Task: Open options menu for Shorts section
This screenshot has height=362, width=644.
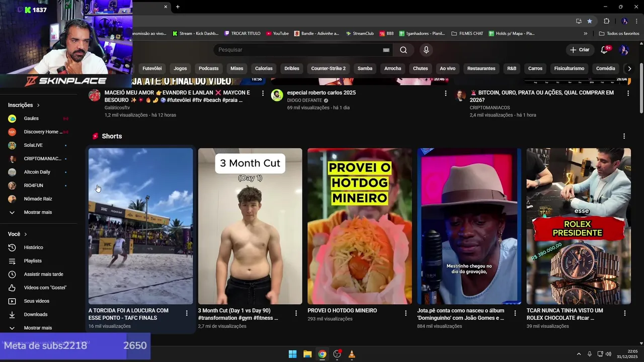Action: (624, 136)
